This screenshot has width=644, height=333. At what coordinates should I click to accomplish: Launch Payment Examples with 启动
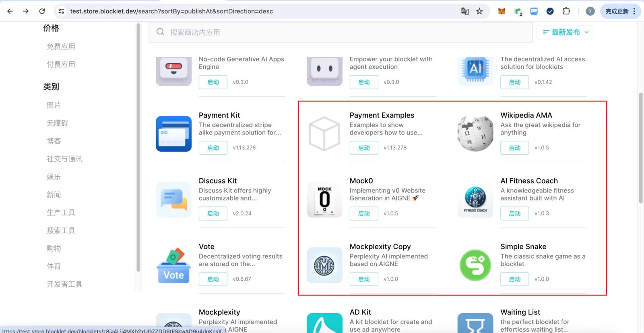[x=364, y=148]
